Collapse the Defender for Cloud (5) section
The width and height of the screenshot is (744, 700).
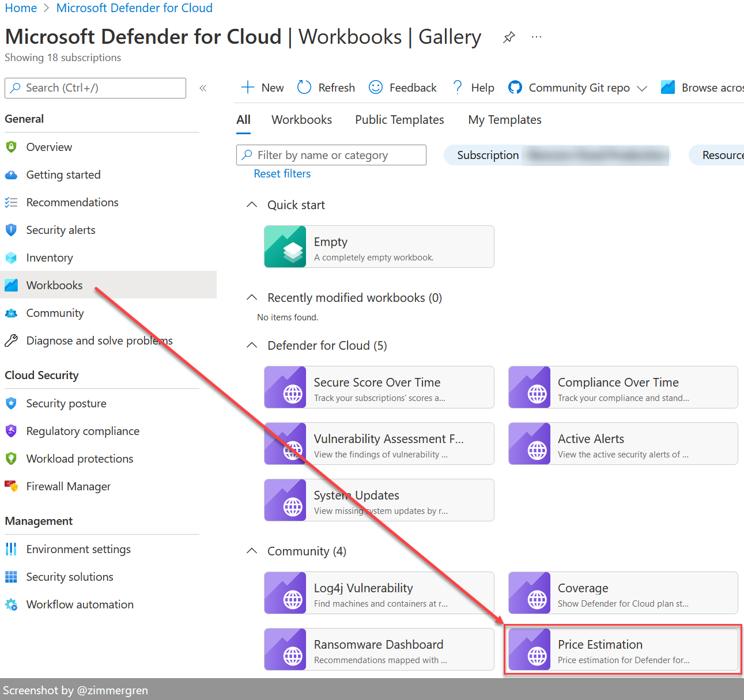[x=252, y=345]
